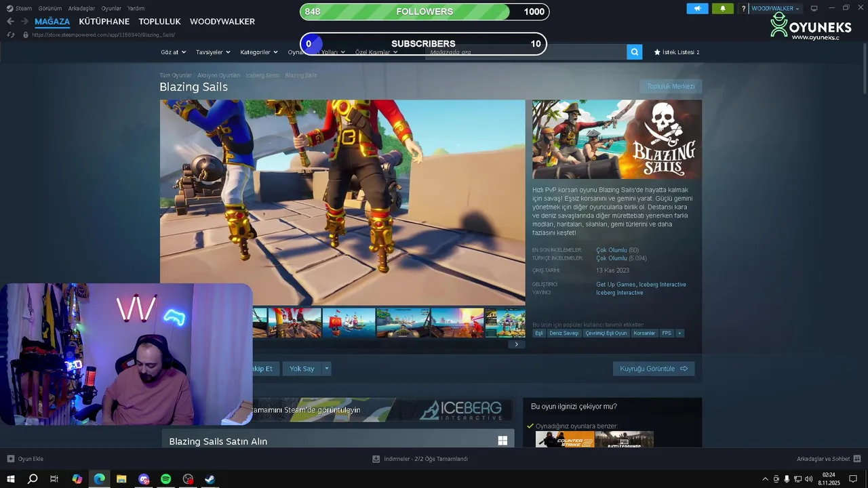Expand the Tavsiyeler dropdown
The width and height of the screenshot is (868, 488).
point(213,52)
